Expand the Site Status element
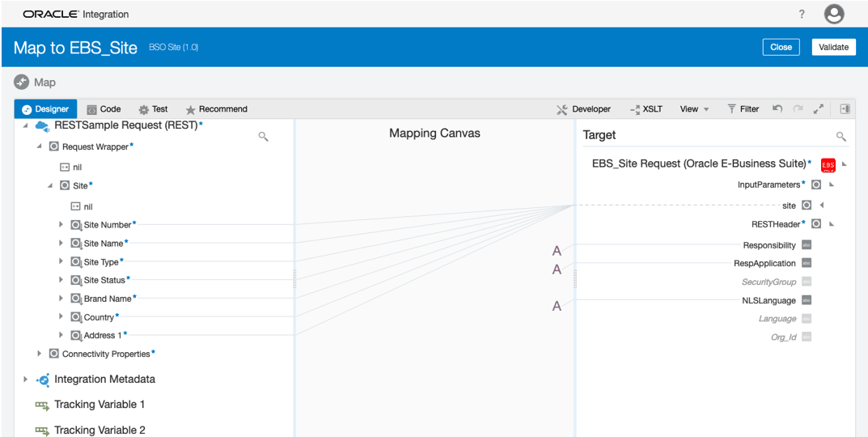The width and height of the screenshot is (868, 437). (61, 280)
